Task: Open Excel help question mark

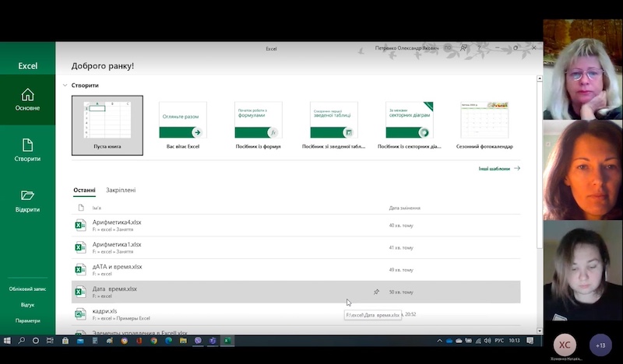Action: click(479, 48)
